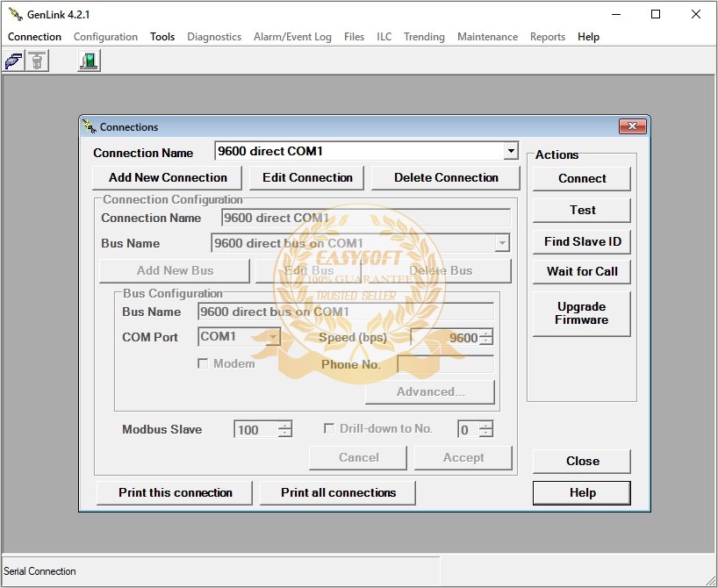The image size is (718, 588).
Task: Toggle the Drill-down to No. checkbox
Action: tap(328, 428)
